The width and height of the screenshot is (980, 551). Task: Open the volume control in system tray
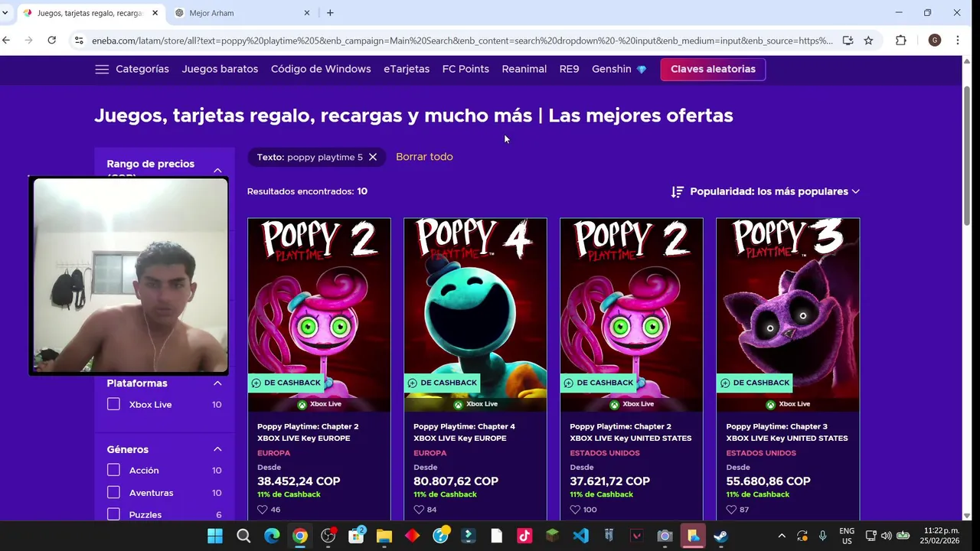pyautogui.click(x=887, y=536)
